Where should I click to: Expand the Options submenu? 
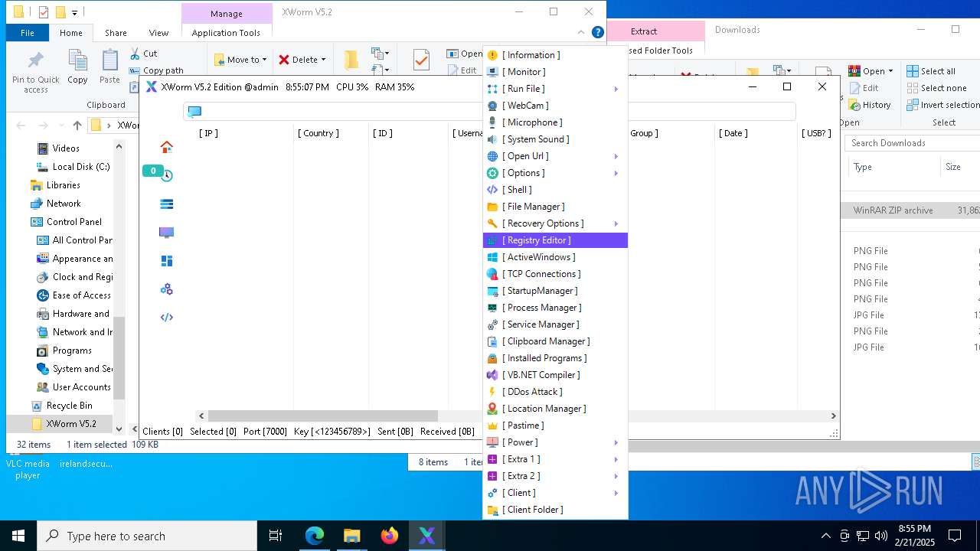point(616,173)
